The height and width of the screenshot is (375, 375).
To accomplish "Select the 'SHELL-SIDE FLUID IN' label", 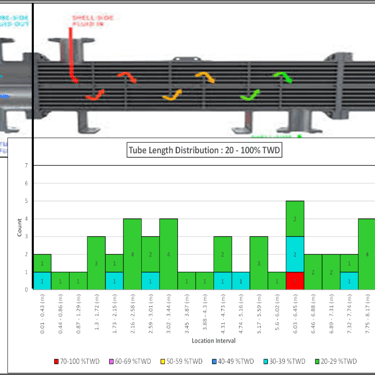I will 93,21.
